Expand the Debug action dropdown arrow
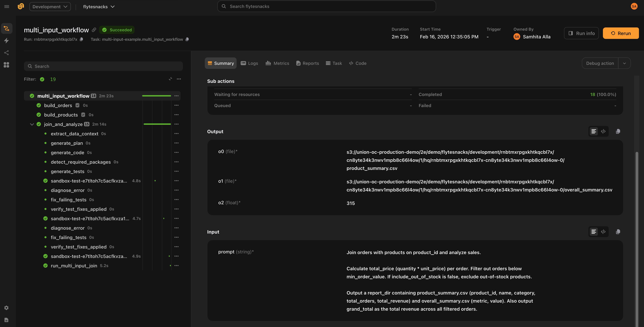Screen dimensions: 644x327 click(624, 63)
